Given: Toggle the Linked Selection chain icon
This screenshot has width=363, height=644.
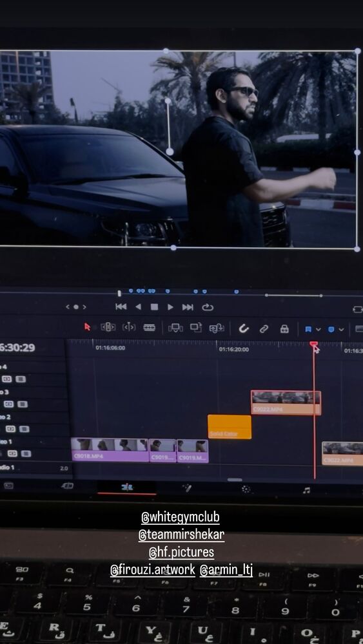Looking at the screenshot, I should point(264,328).
